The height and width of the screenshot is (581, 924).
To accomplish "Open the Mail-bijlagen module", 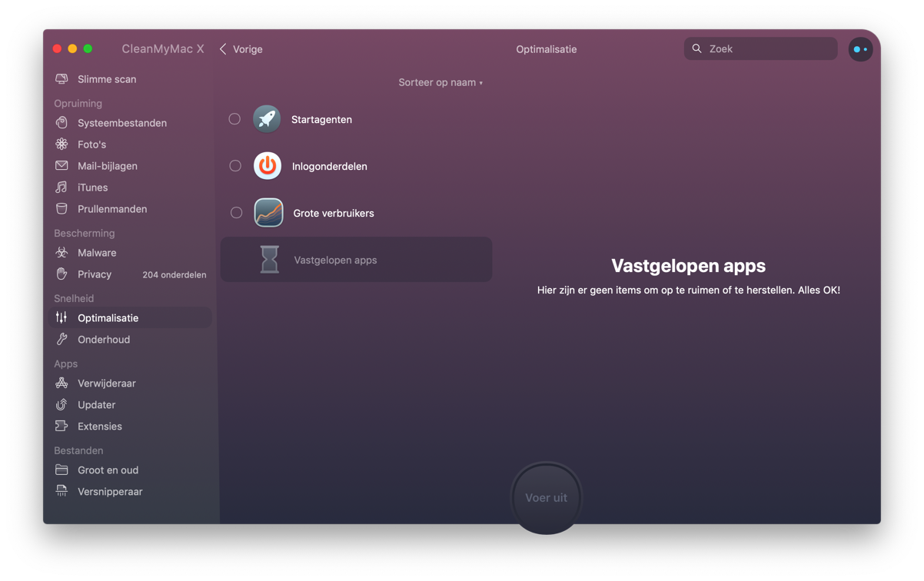I will tap(108, 166).
